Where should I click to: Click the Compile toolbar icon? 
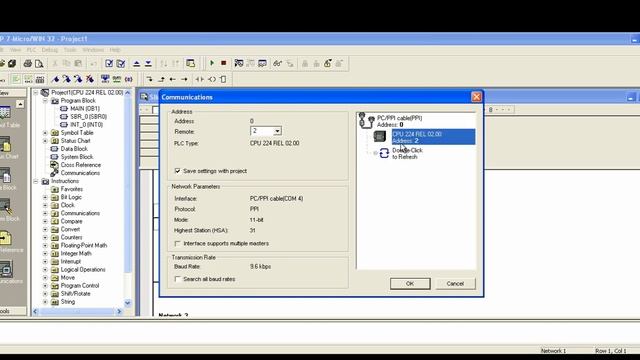coord(109,63)
